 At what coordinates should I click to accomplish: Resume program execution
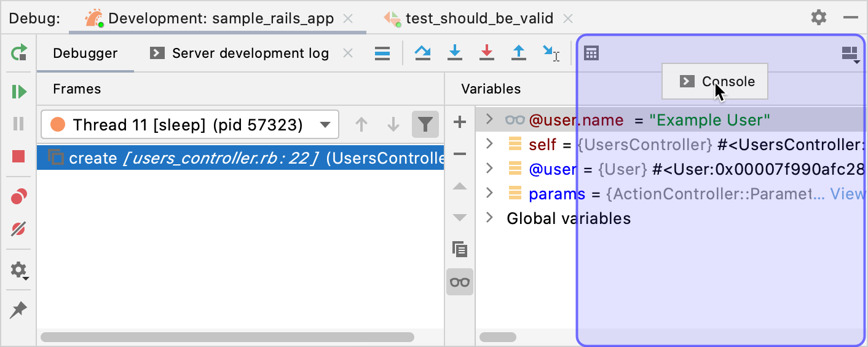tap(19, 92)
